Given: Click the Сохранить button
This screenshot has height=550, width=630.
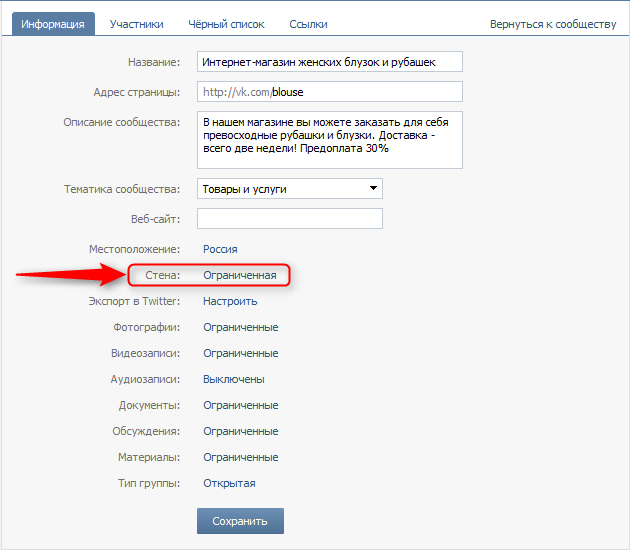Looking at the screenshot, I should coord(240,521).
